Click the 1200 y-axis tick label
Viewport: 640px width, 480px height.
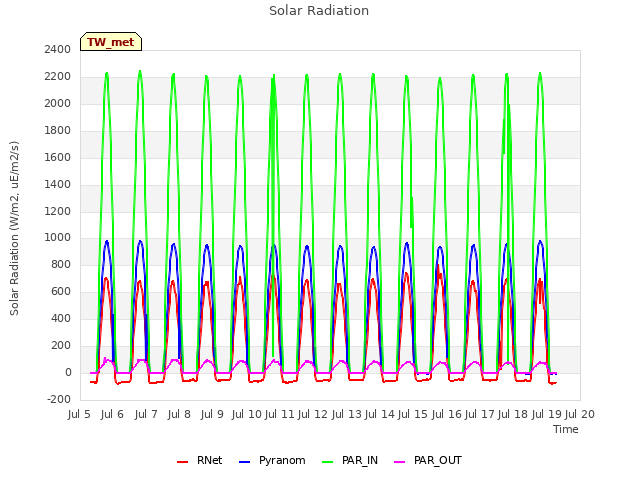[58, 211]
